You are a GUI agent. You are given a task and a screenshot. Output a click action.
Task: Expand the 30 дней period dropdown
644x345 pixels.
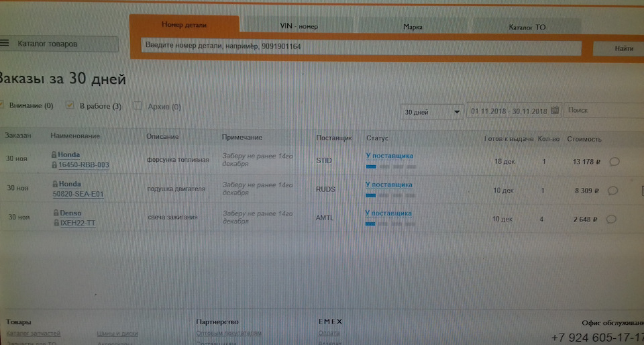(x=432, y=111)
